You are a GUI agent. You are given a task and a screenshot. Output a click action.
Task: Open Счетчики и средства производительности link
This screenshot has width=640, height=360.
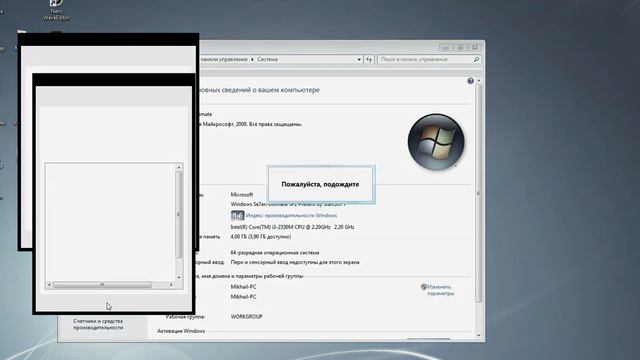(x=98, y=324)
